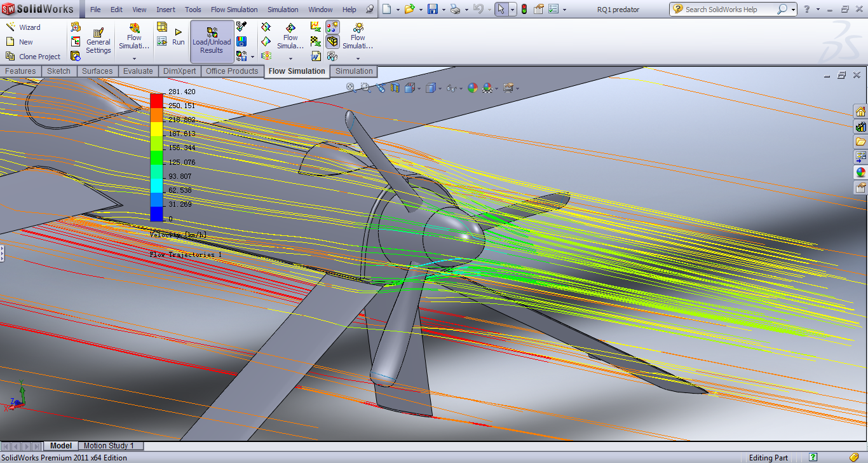
Task: Expand the Save button dropdown arrow
Action: click(x=443, y=10)
